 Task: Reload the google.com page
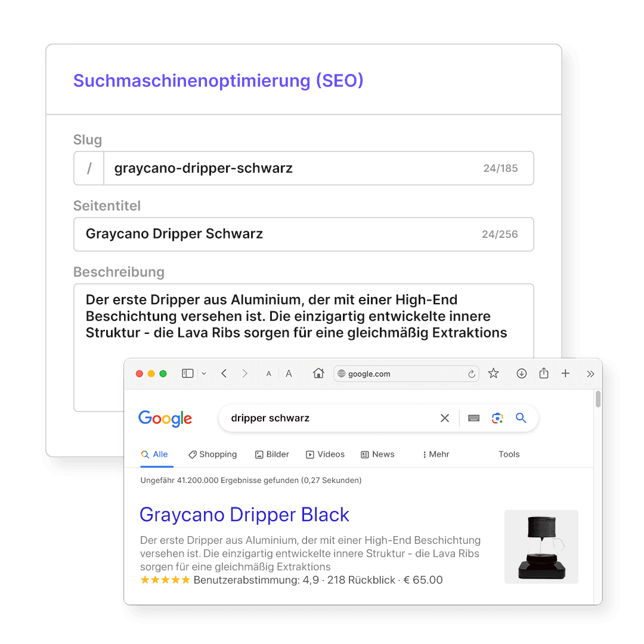pos(472,374)
